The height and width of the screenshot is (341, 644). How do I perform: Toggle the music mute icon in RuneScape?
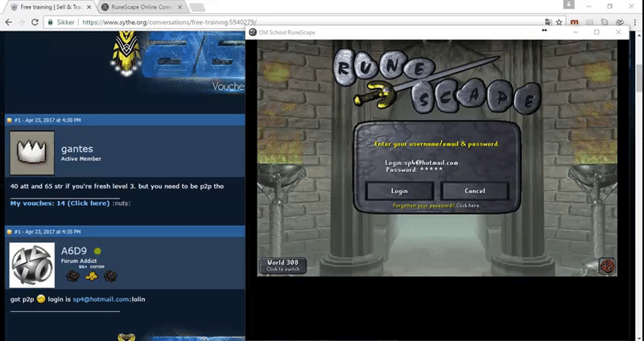click(606, 266)
